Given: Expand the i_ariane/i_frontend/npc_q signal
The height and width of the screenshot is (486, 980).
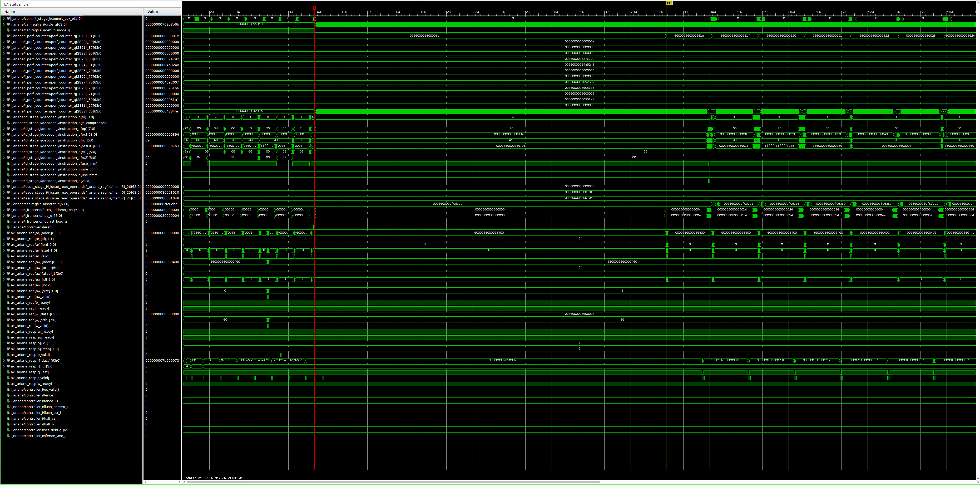Looking at the screenshot, I should pyautogui.click(x=3, y=215).
